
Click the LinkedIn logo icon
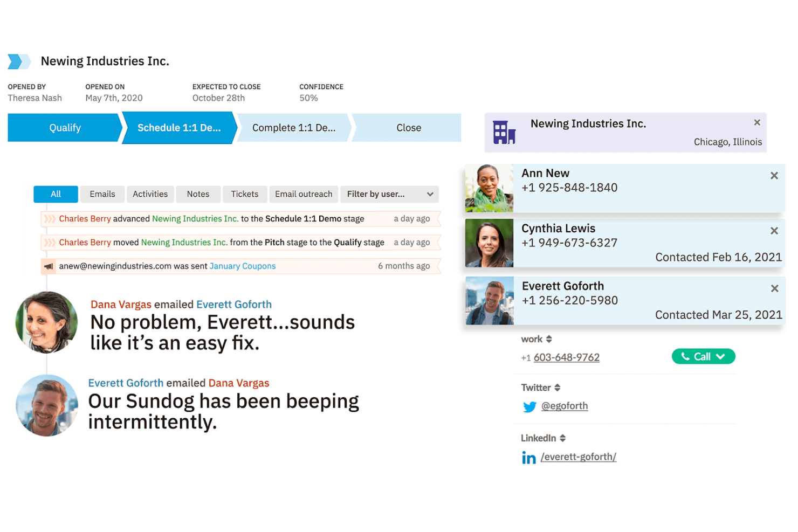click(x=529, y=458)
